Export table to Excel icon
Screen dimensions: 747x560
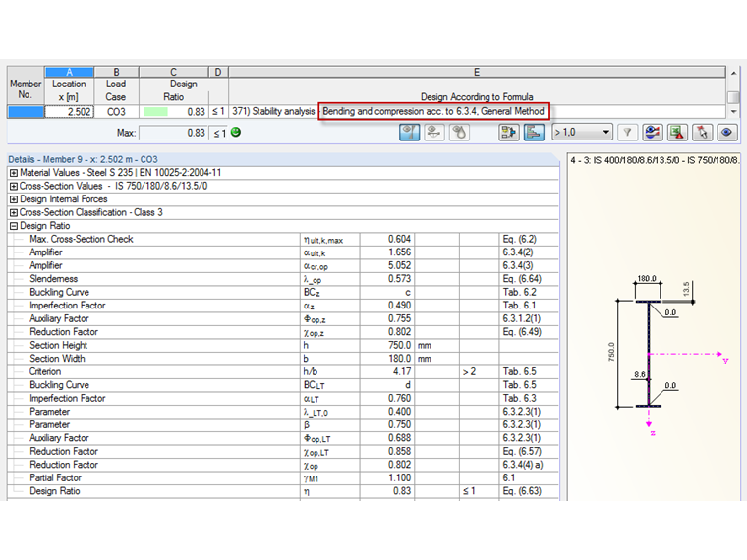click(x=677, y=132)
